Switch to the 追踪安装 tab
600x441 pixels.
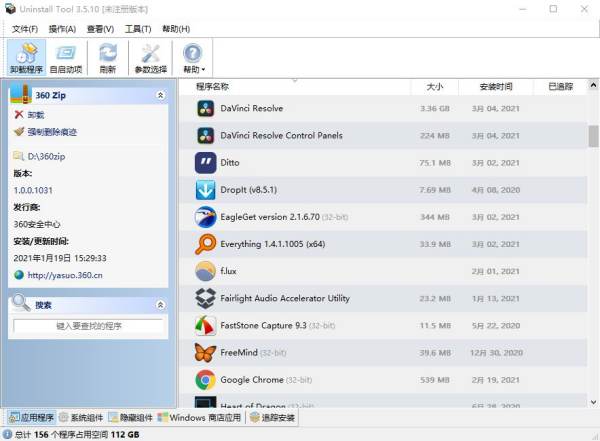tap(272, 418)
